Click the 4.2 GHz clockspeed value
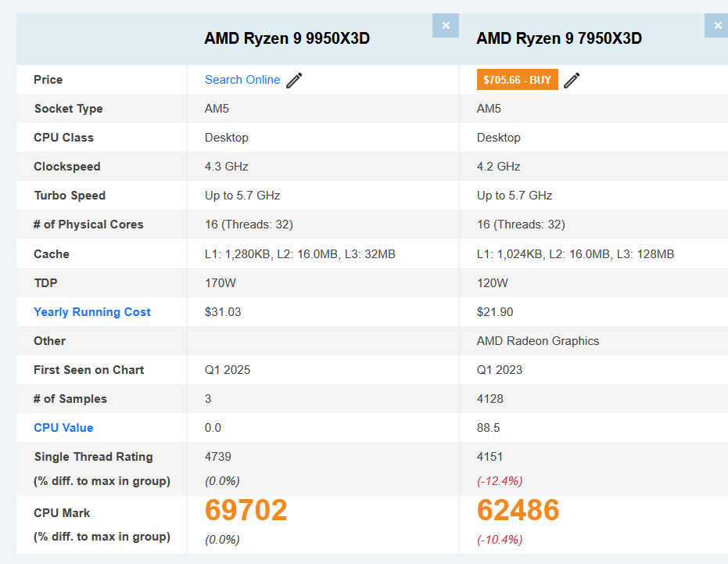Image resolution: width=728 pixels, height=564 pixels. pos(499,167)
